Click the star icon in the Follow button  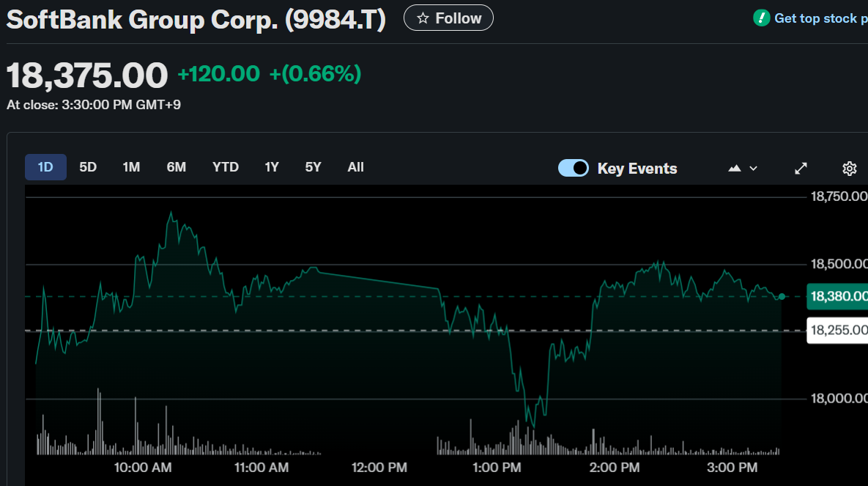[423, 18]
